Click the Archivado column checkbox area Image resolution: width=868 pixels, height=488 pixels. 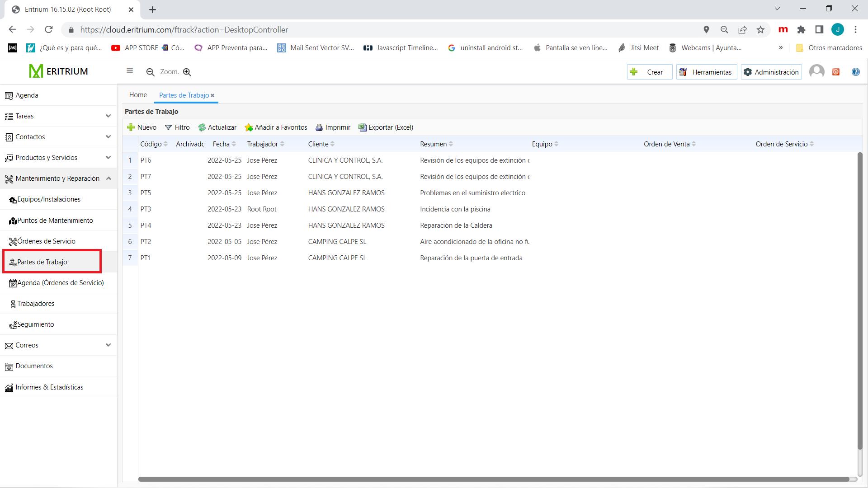189,160
